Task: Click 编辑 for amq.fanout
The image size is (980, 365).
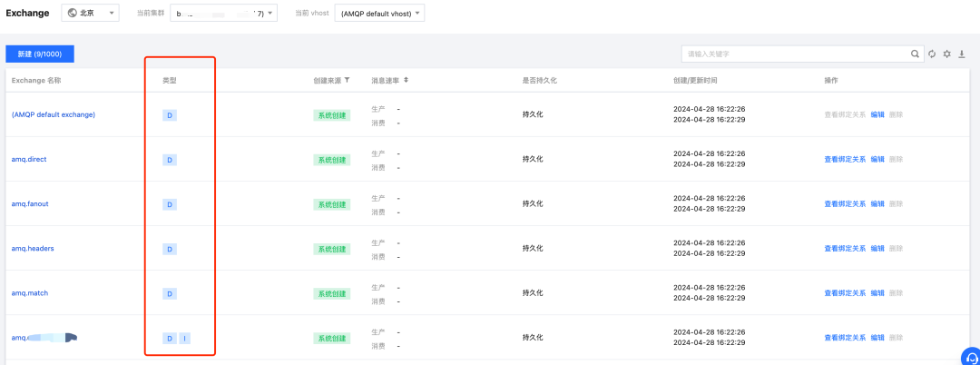Action: [877, 203]
